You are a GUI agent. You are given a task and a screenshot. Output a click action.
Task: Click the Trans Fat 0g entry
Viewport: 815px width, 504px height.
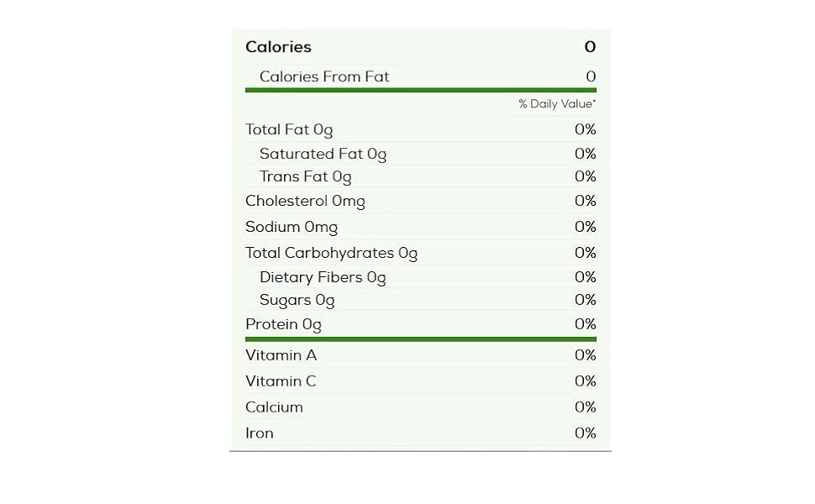click(305, 177)
